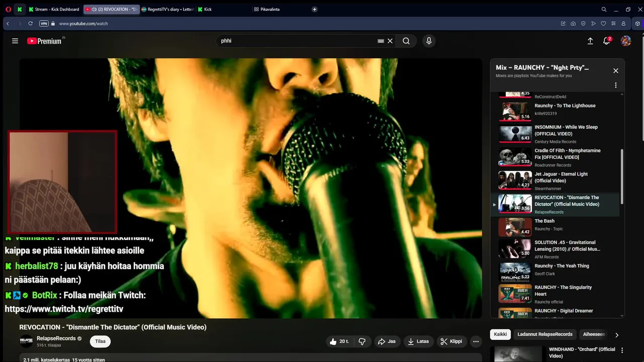Open the Opera snapshot edit tool
The width and height of the screenshot is (644, 362).
coord(563,24)
